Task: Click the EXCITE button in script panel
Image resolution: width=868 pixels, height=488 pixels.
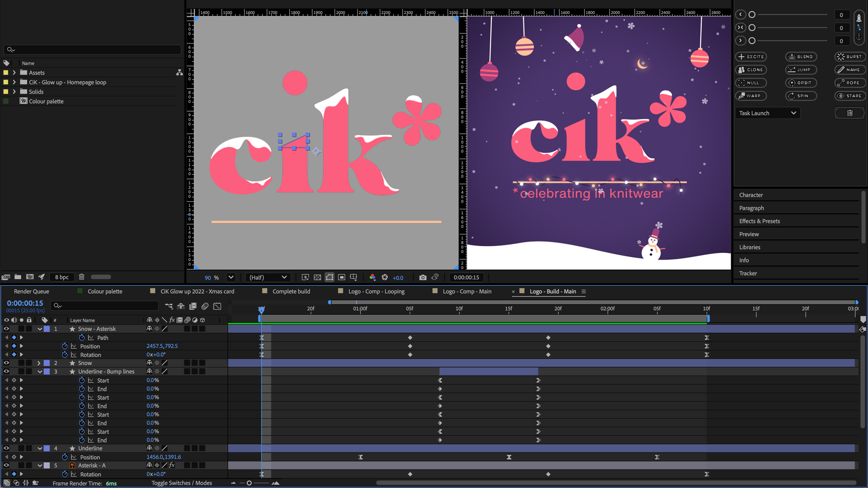Action: click(x=751, y=56)
